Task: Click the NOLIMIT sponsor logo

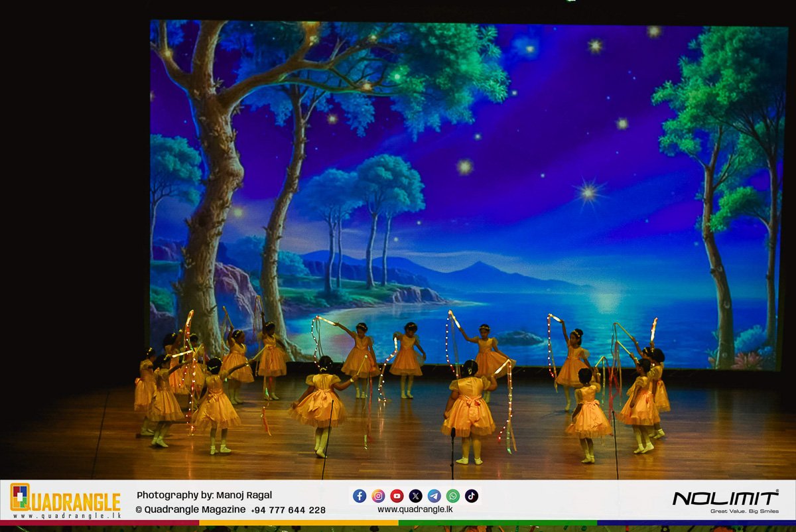Action: [725, 498]
